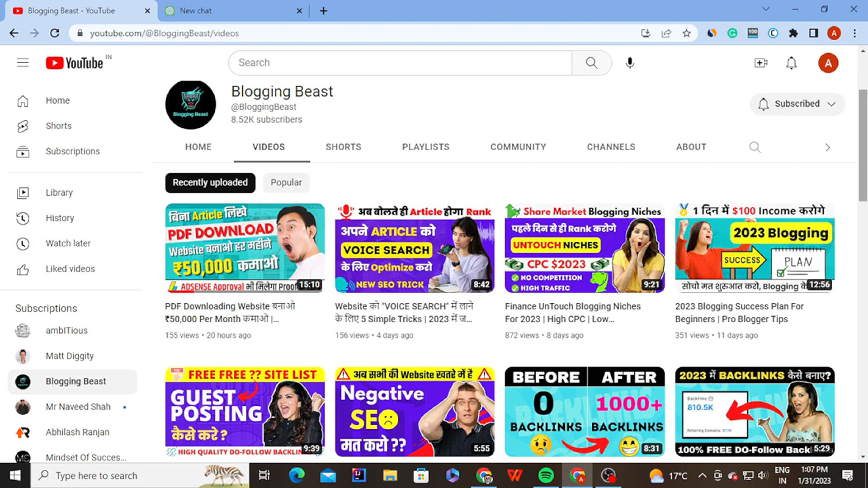
Task: Select the Popular sort chip
Action: (286, 183)
